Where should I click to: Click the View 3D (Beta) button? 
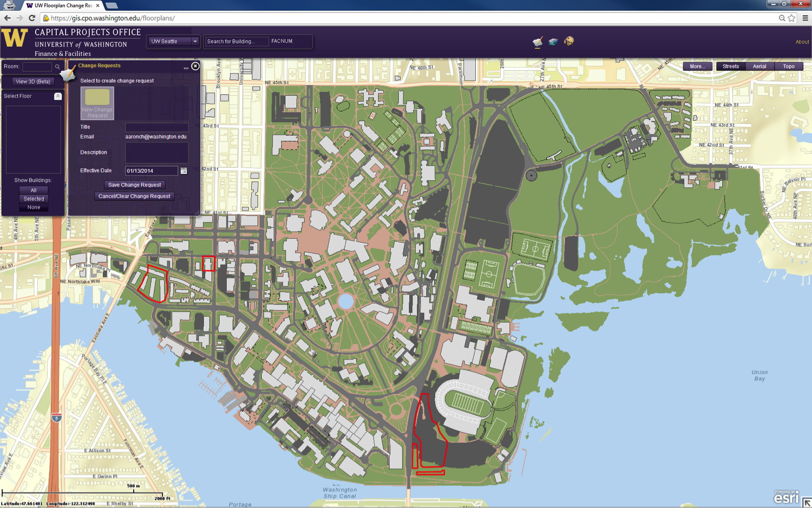click(33, 81)
